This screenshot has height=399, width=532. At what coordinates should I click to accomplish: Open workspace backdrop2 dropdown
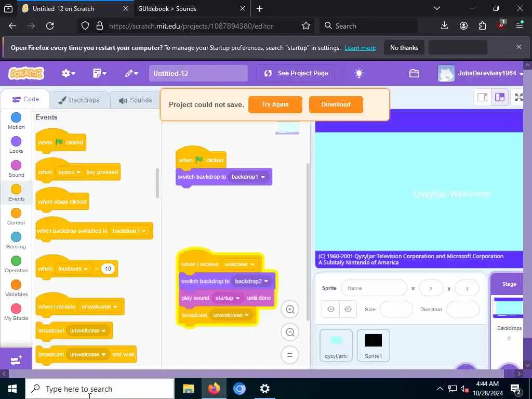click(x=251, y=281)
